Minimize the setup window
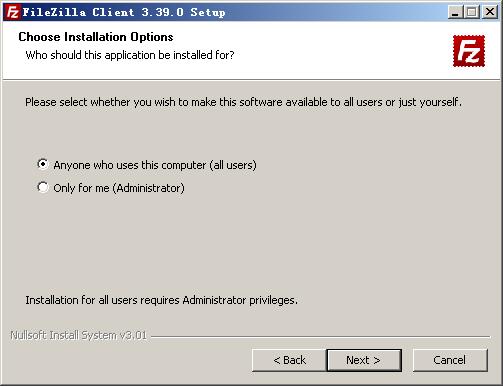The height and width of the screenshot is (386, 503). (x=455, y=12)
